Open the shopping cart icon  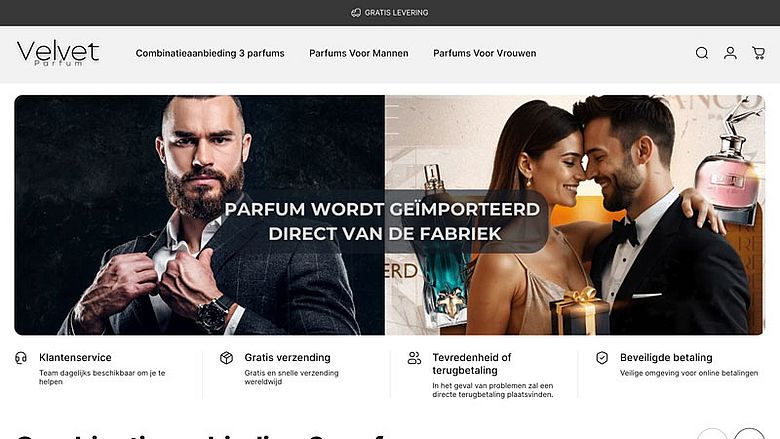(759, 53)
